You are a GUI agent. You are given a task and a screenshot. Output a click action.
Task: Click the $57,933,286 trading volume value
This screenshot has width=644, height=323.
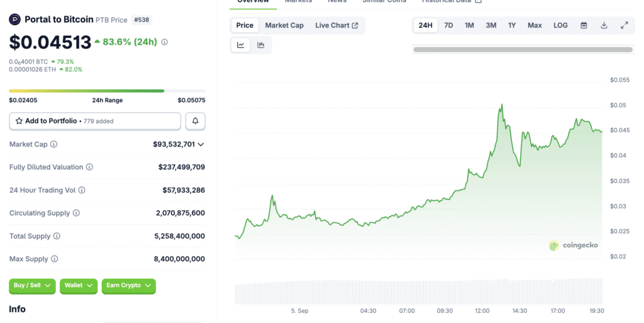(184, 190)
